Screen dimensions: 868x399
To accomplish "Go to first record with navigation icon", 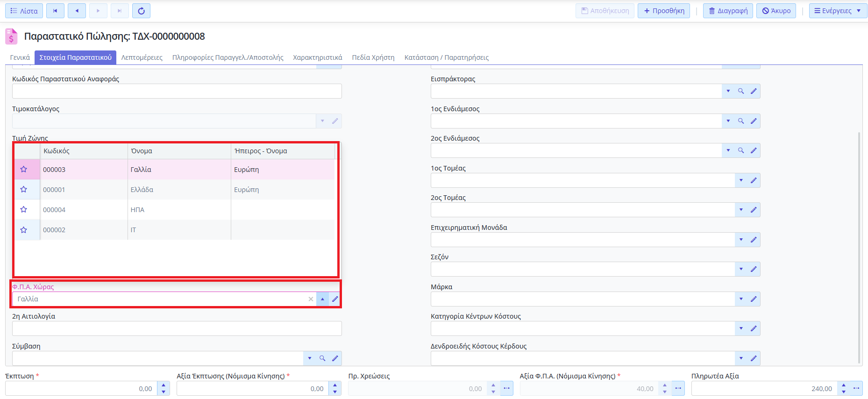I will (x=55, y=11).
